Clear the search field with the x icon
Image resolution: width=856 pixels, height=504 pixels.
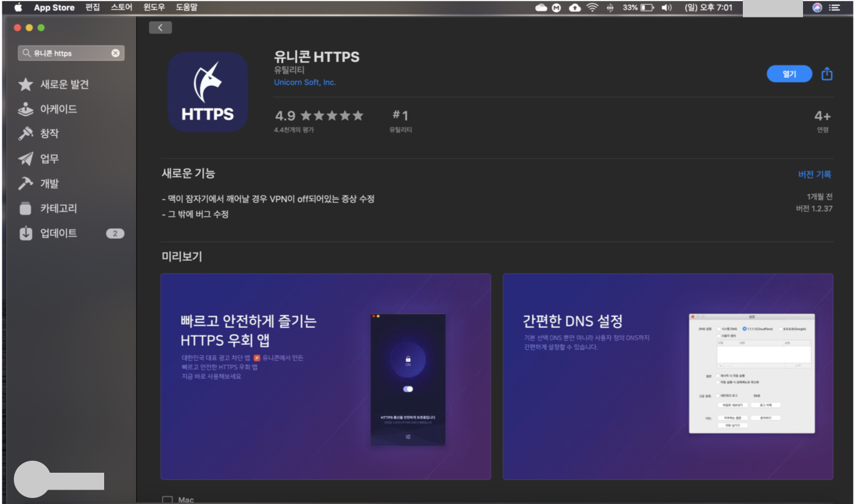(x=116, y=53)
